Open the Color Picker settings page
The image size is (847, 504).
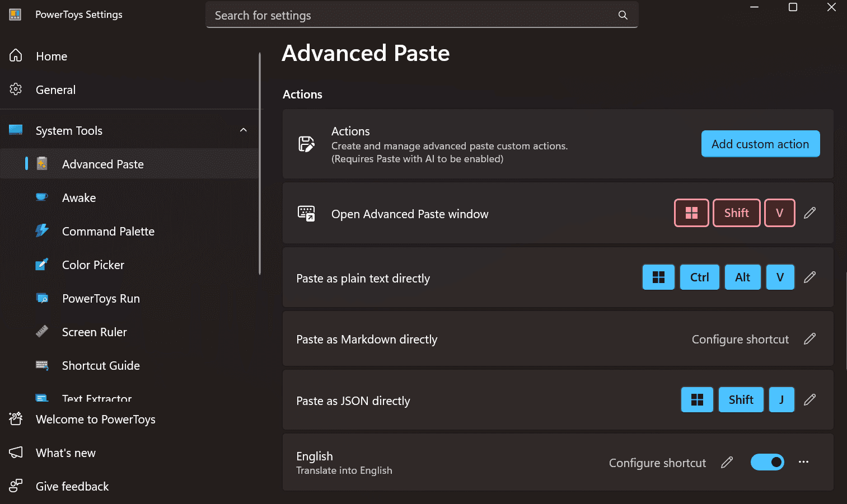93,265
